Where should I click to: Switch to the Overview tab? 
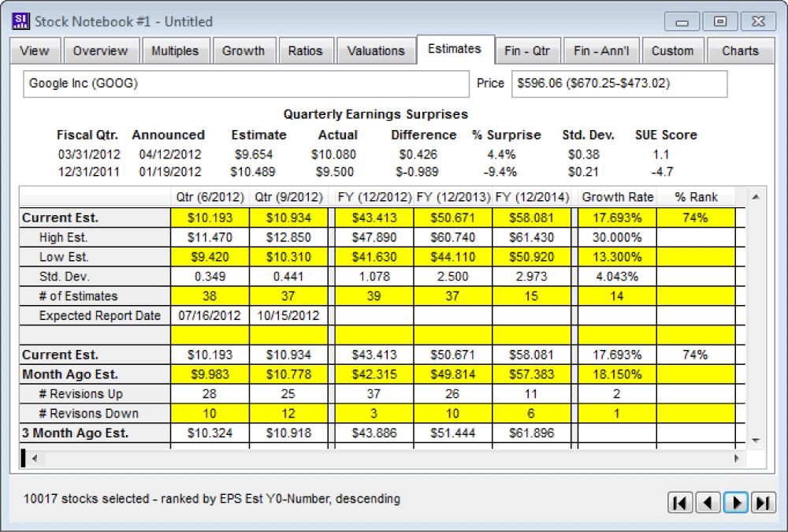point(100,50)
